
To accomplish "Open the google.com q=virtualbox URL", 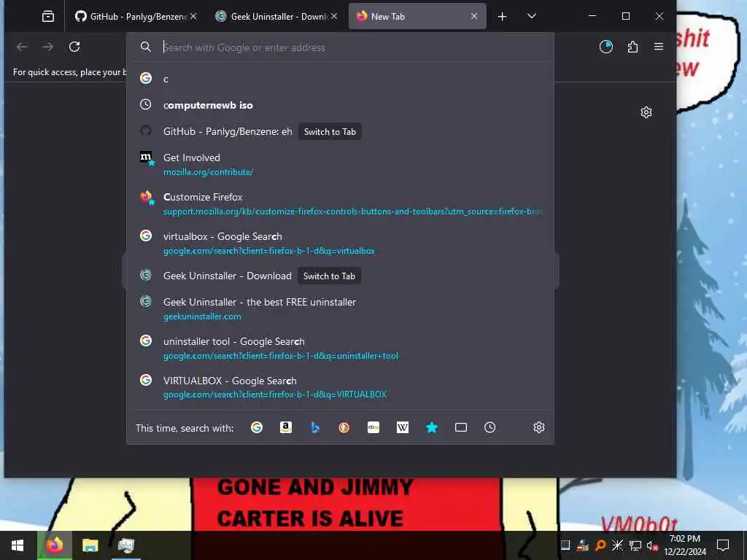I will [269, 251].
